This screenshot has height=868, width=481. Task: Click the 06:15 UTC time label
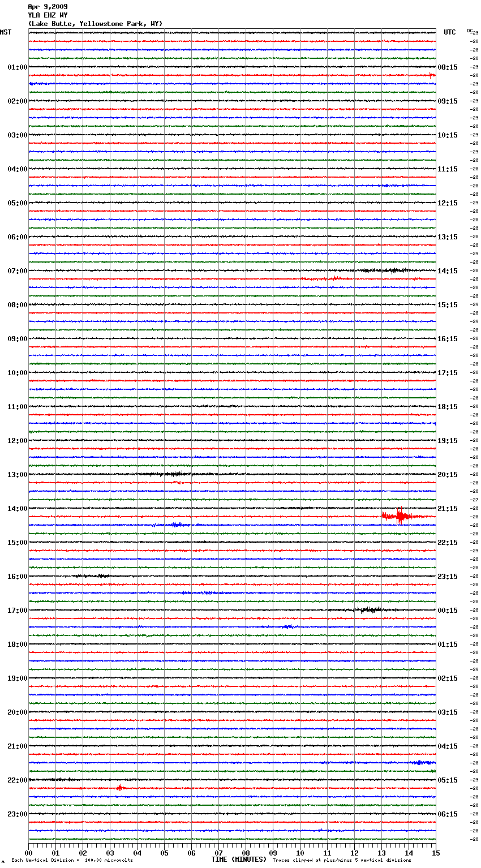coord(448,814)
